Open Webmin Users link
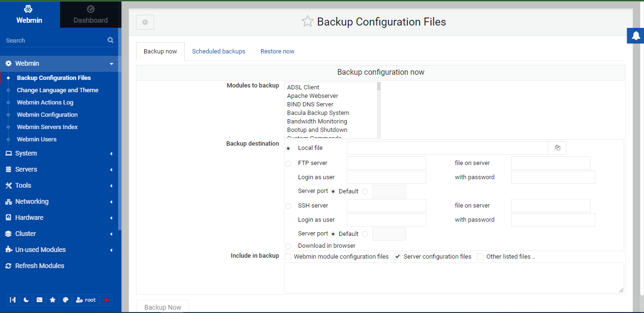The image size is (644, 313). [x=36, y=139]
